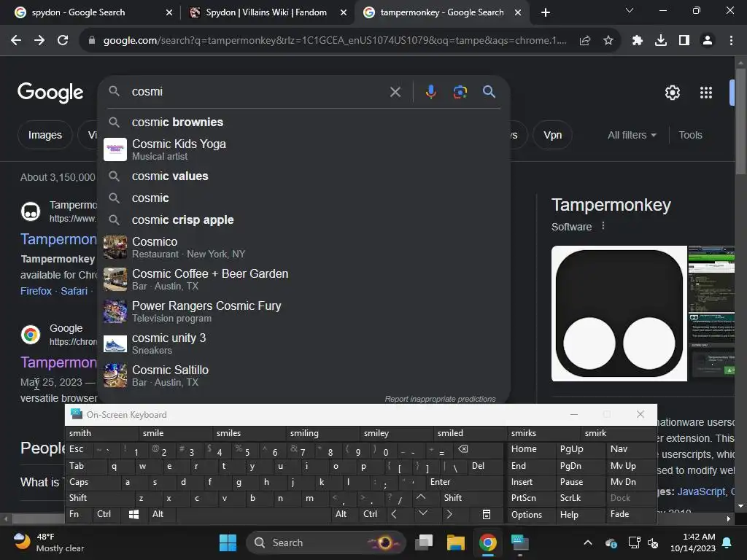This screenshot has height=560, width=747.
Task: Insert the smirk word prediction
Action: tap(617, 433)
